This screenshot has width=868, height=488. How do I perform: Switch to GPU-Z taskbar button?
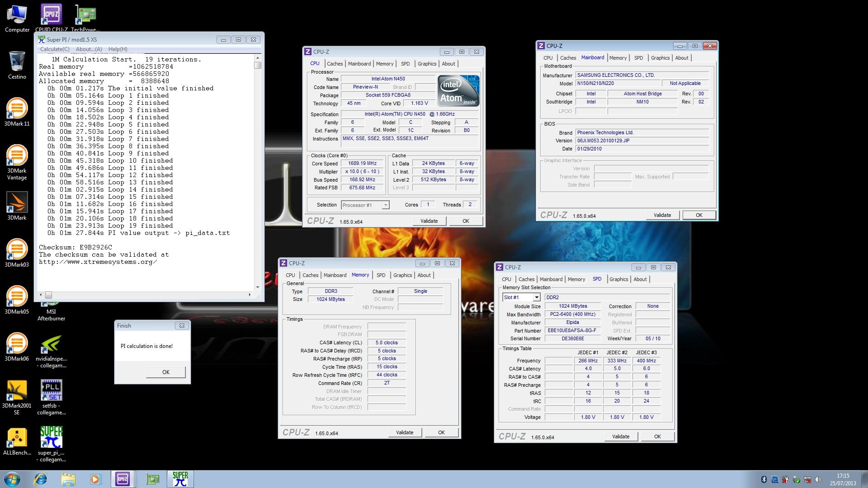pos(153,479)
